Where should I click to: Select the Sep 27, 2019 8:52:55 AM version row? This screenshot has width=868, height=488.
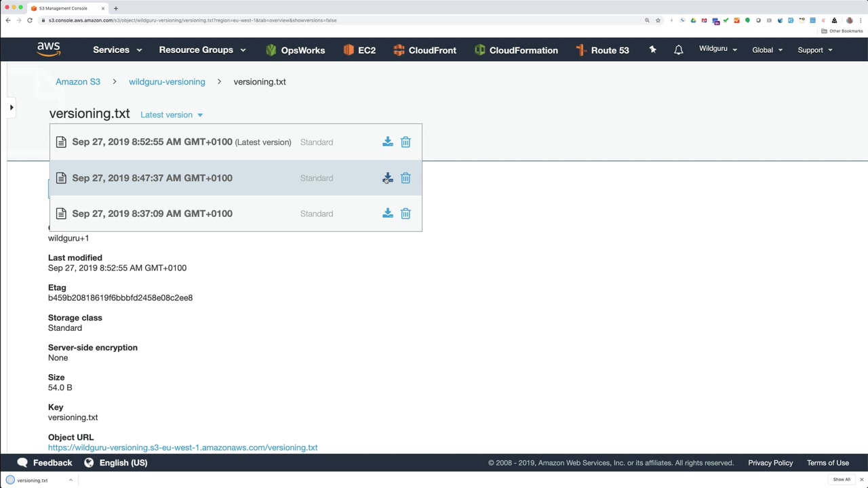[235, 142]
